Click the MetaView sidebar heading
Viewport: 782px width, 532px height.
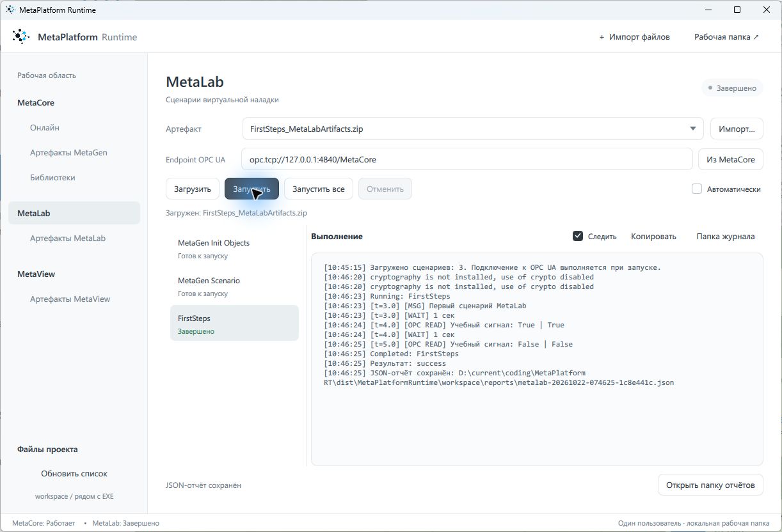(36, 274)
